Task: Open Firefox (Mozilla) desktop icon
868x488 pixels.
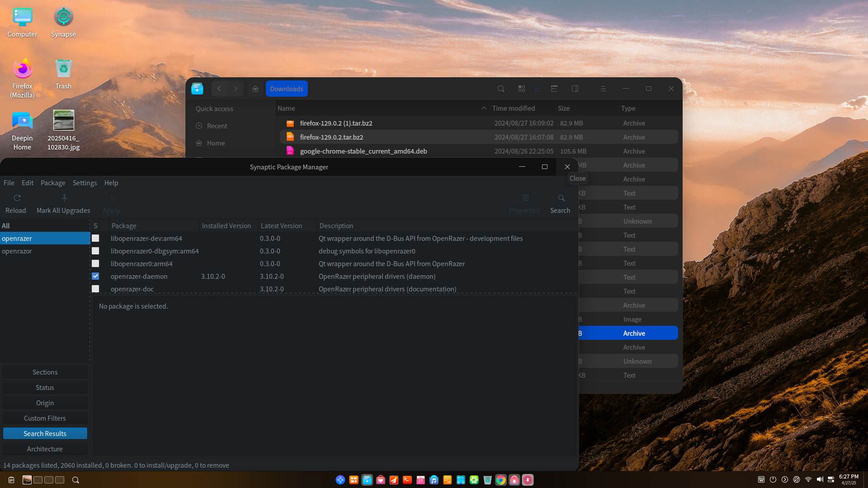Action: click(22, 78)
